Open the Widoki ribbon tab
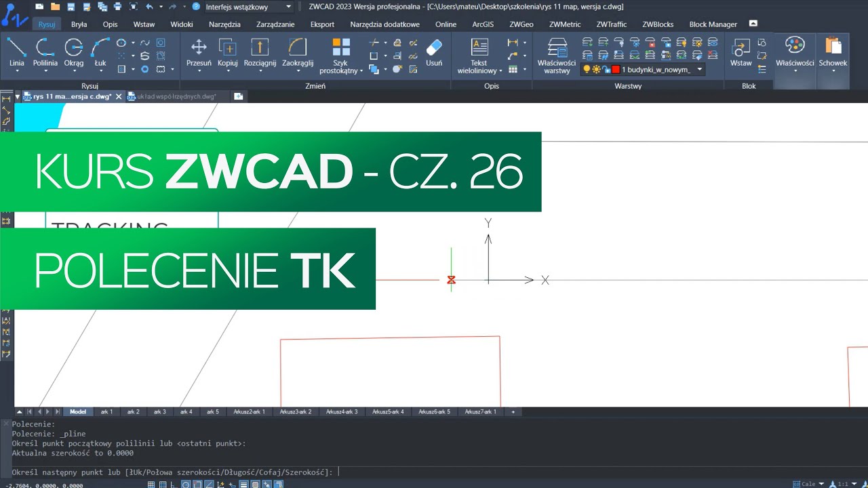This screenshot has height=488, width=868. [x=182, y=24]
